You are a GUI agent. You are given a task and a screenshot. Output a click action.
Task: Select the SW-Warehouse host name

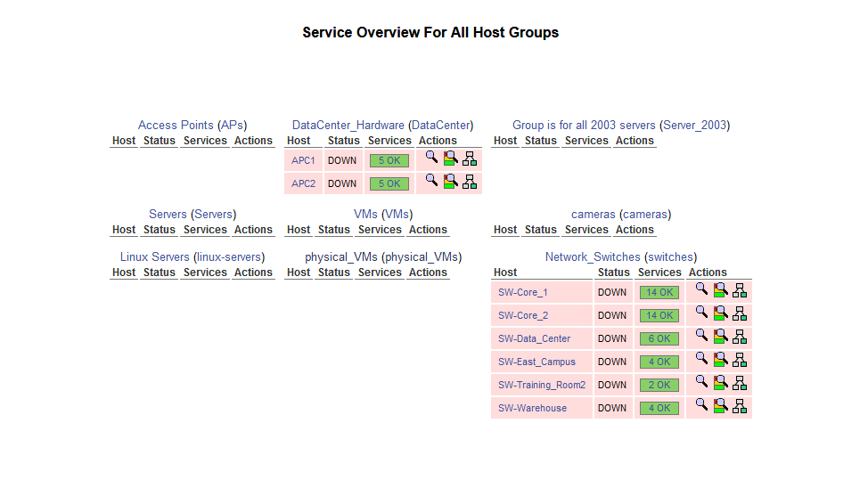pos(532,408)
